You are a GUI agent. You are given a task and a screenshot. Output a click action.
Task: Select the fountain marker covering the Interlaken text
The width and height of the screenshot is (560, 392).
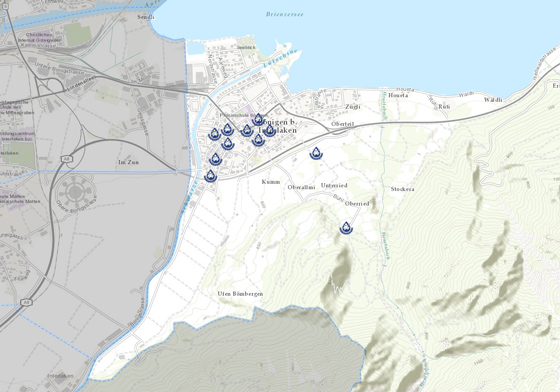[269, 130]
